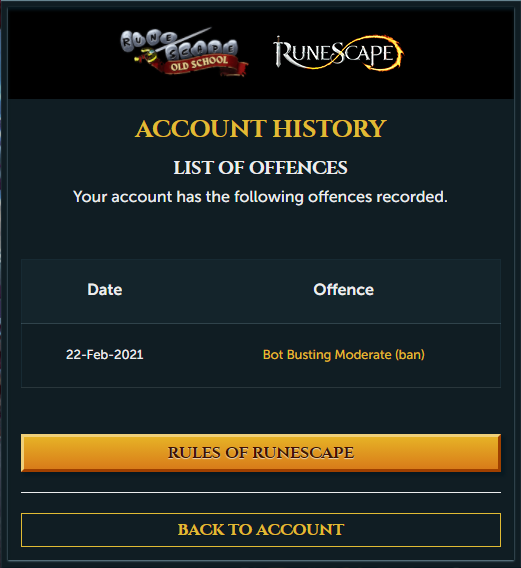Click the stone RUNE letters in logo
521x568 pixels.
[147, 41]
